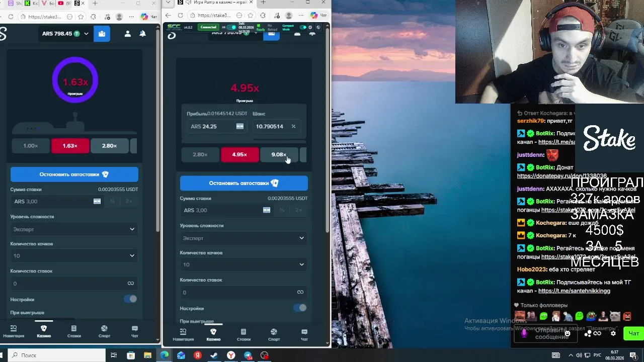Toggle 'Настройки' switch in right window
This screenshot has height=362, width=644.
click(300, 308)
